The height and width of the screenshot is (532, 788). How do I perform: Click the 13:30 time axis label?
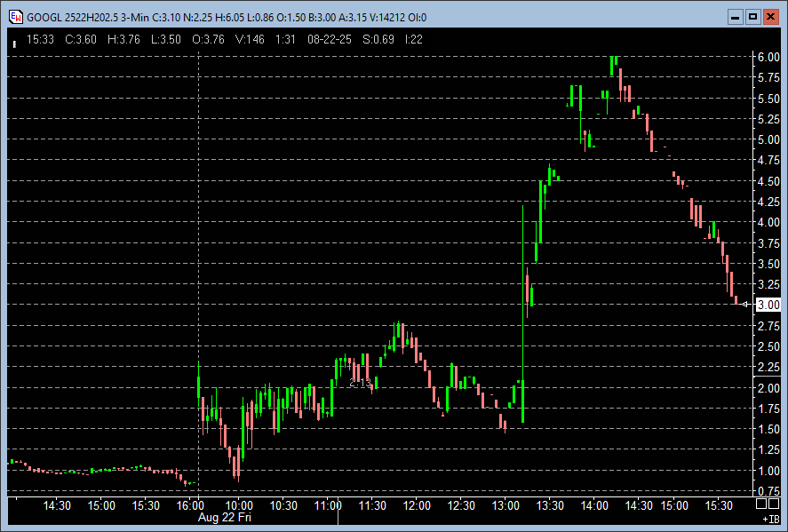550,505
